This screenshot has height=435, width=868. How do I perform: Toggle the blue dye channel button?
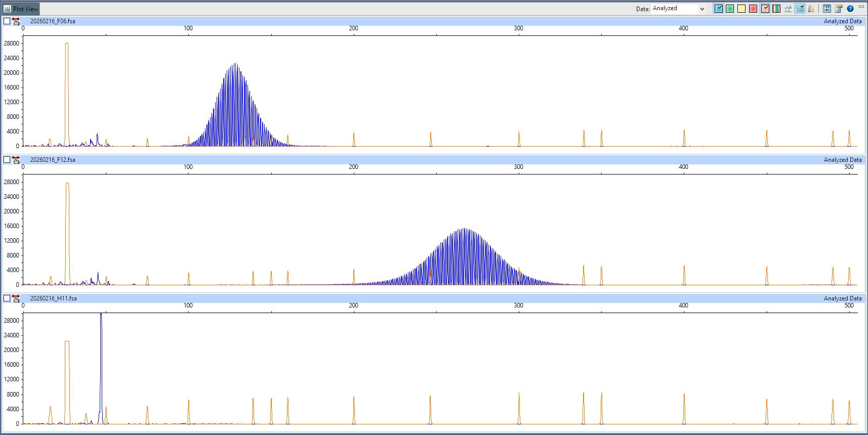point(719,9)
